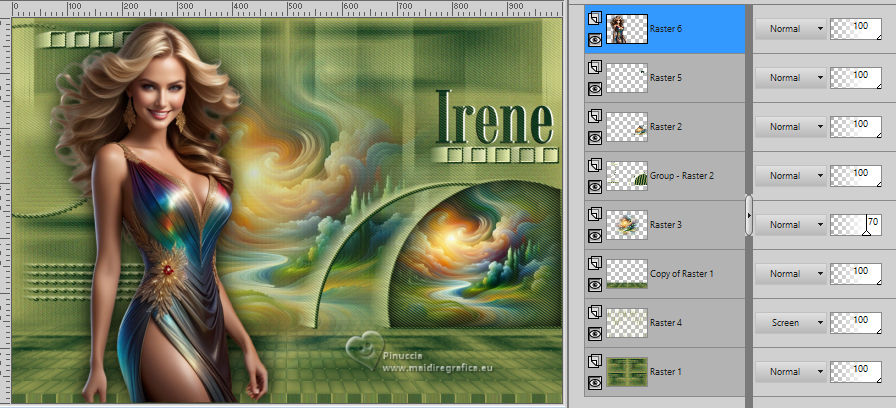Select the Raster 5 layer thumbnail
The image size is (896, 408).
tap(626, 78)
